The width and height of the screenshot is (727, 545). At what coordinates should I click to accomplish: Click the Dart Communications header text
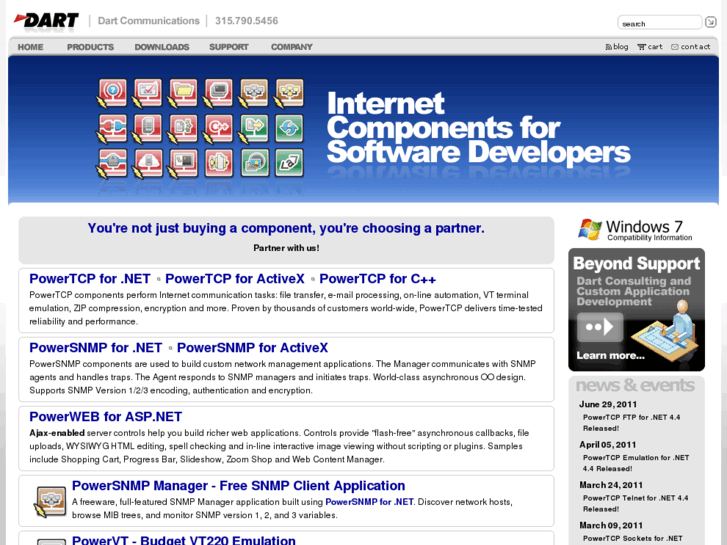(148, 21)
